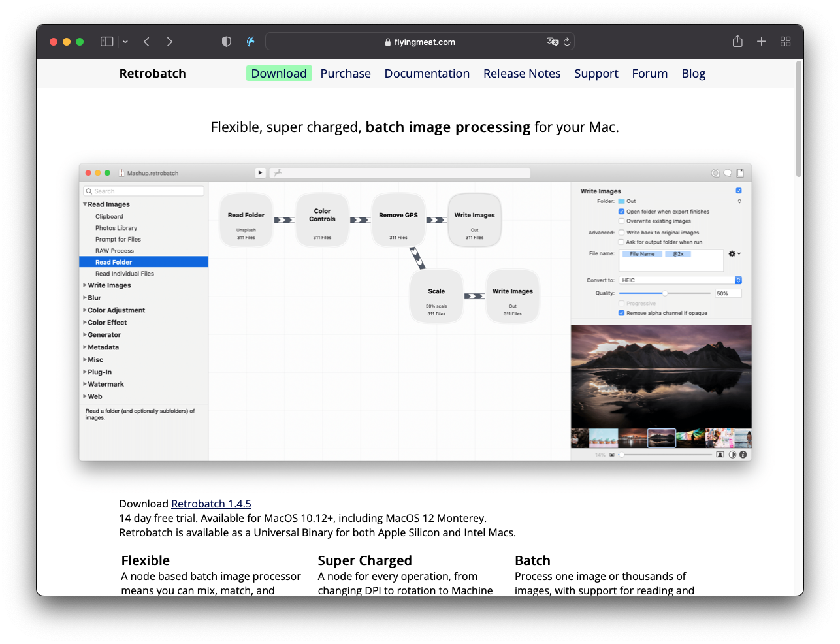This screenshot has width=840, height=644.
Task: Expand the Write Images tree group
Action: [x=85, y=285]
